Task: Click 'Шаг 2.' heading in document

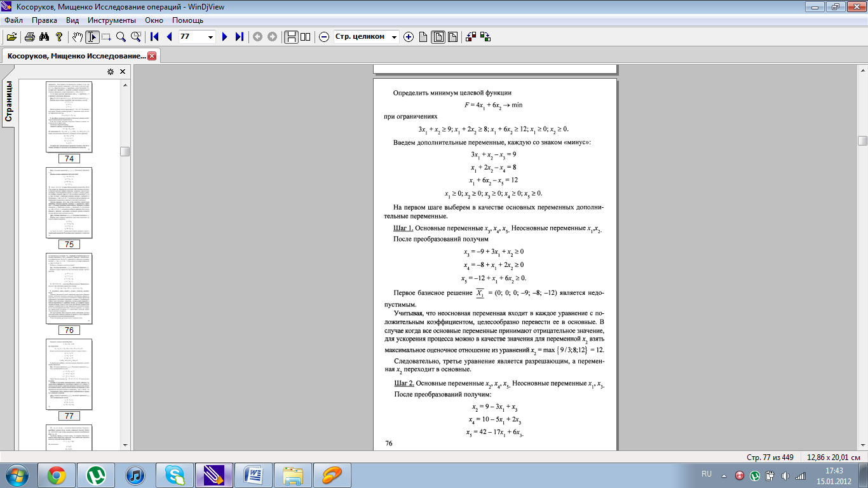Action: tap(404, 383)
